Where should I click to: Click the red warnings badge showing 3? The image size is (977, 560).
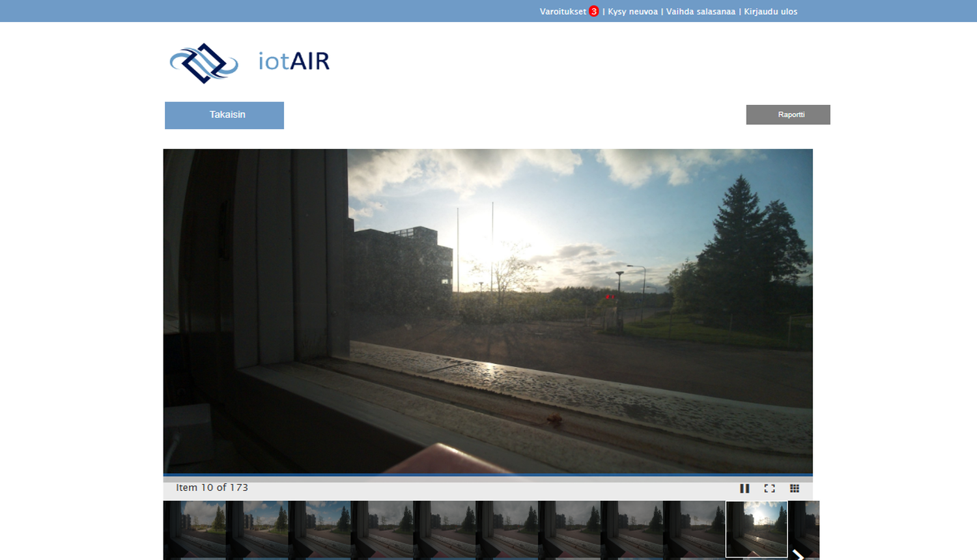pos(594,11)
